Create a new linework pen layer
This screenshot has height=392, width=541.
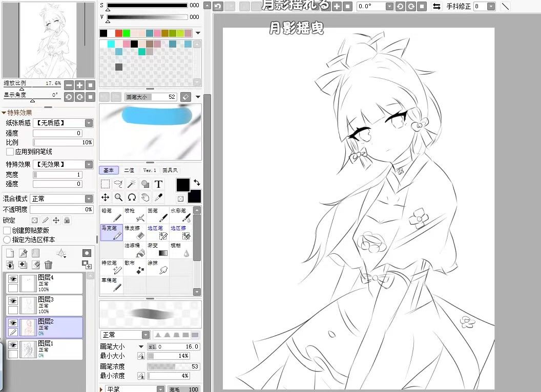click(x=23, y=253)
